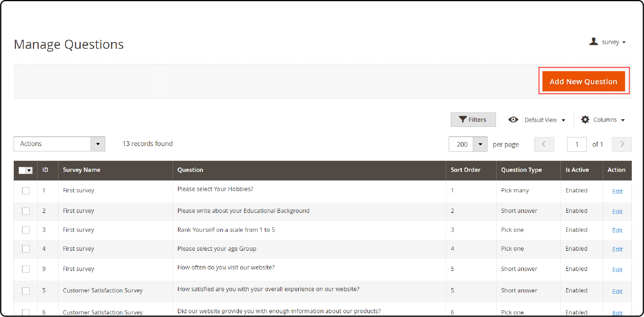Edit the Educational Background question
Image resolution: width=644 pixels, height=317 pixels.
pos(617,212)
